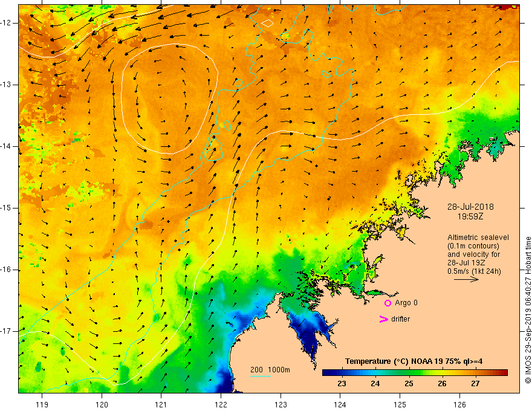Click the 0.5m/s velocity scale arrow
Image resolution: width=532 pixels, height=411 pixels.
click(466, 279)
